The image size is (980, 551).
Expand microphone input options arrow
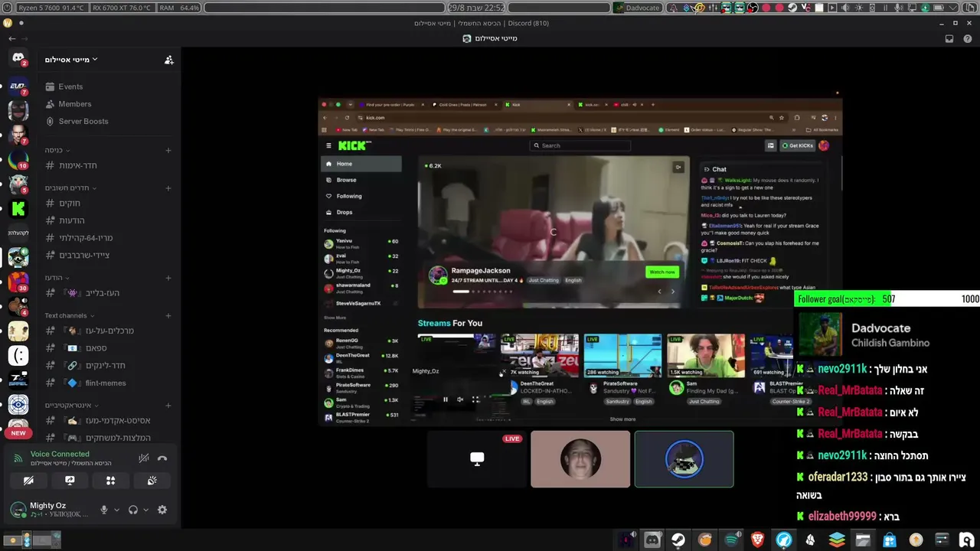(x=116, y=510)
